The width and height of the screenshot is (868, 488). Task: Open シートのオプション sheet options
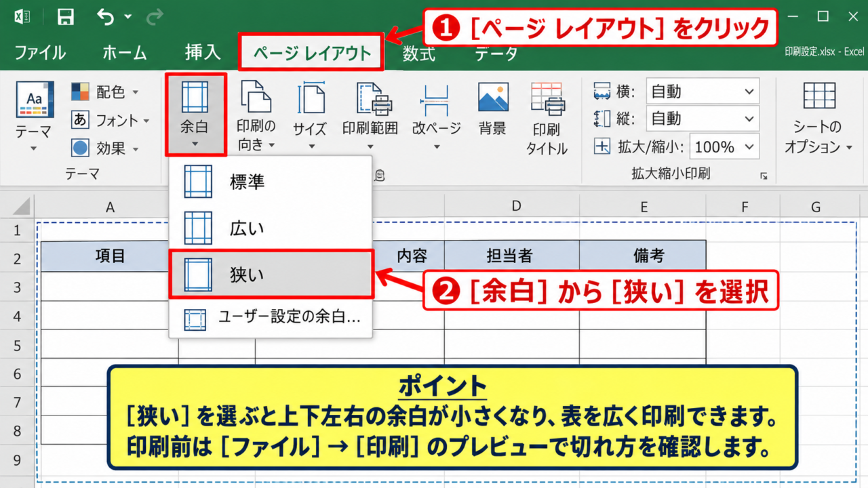(x=819, y=117)
